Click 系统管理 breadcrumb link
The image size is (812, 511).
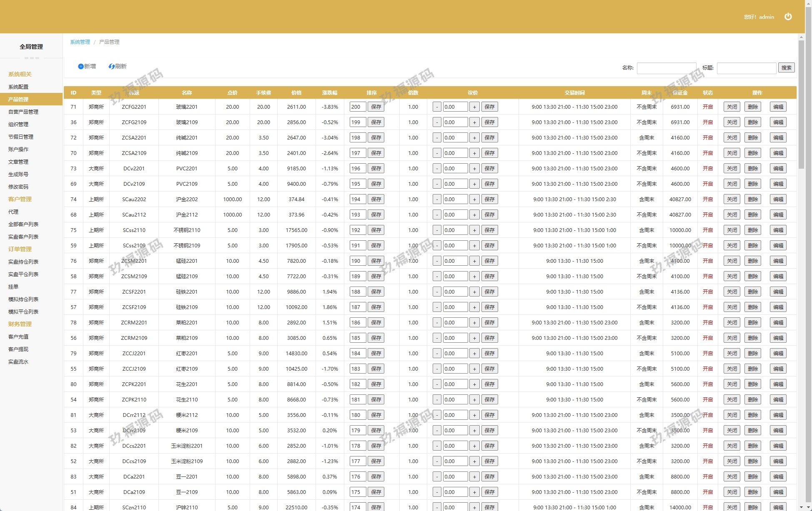[x=80, y=42]
